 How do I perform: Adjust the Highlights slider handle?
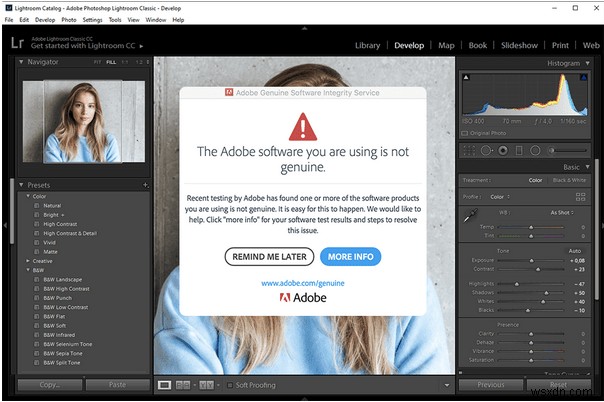click(x=517, y=284)
